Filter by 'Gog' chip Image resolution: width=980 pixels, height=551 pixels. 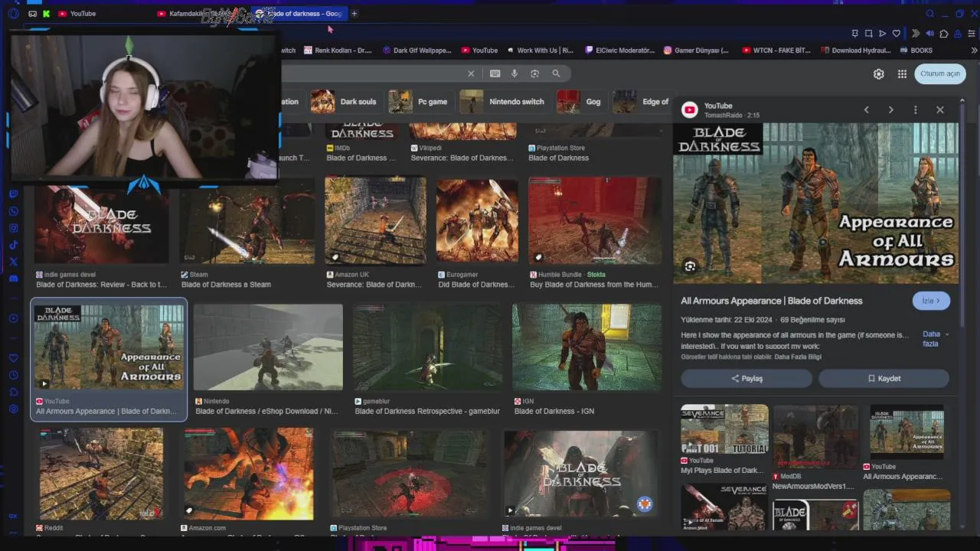click(x=579, y=102)
